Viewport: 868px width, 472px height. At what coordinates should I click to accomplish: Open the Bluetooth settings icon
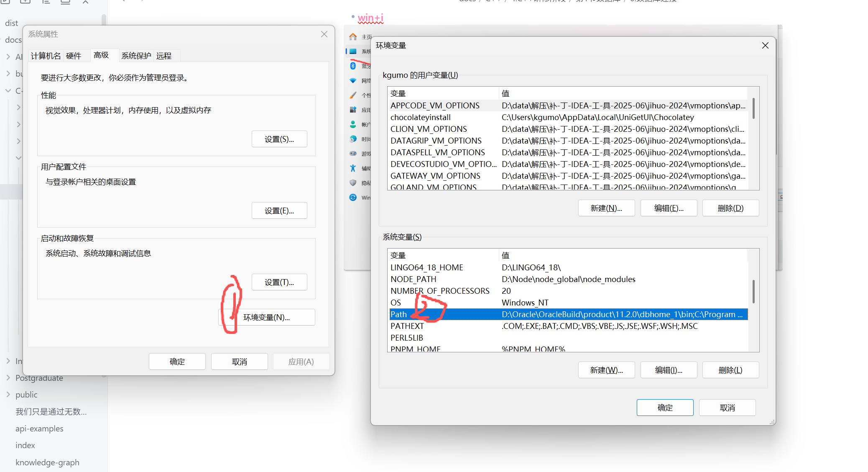pyautogui.click(x=353, y=66)
